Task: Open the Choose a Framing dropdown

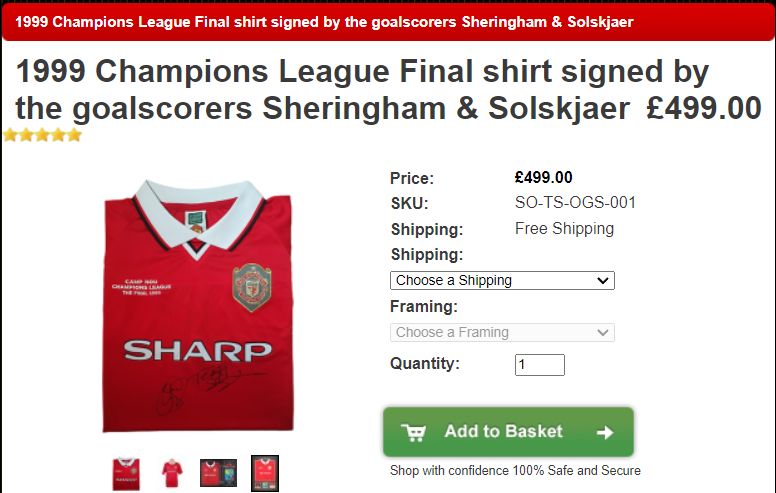Action: click(x=502, y=332)
